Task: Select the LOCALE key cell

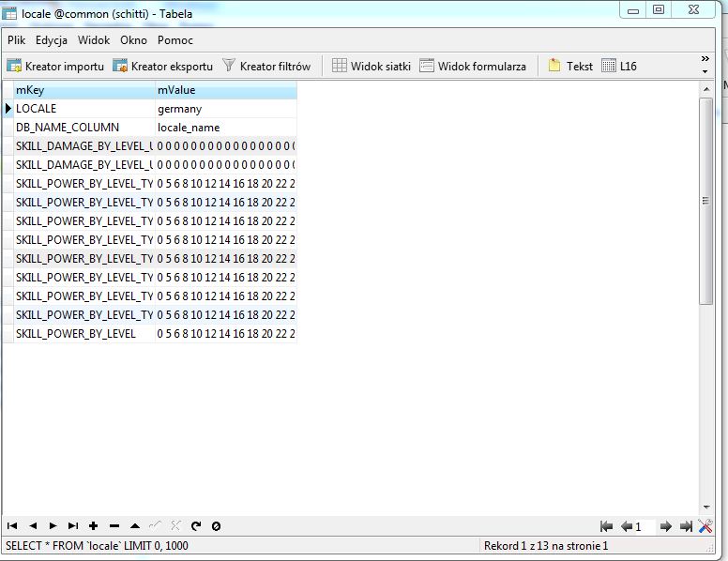Action: (x=84, y=109)
